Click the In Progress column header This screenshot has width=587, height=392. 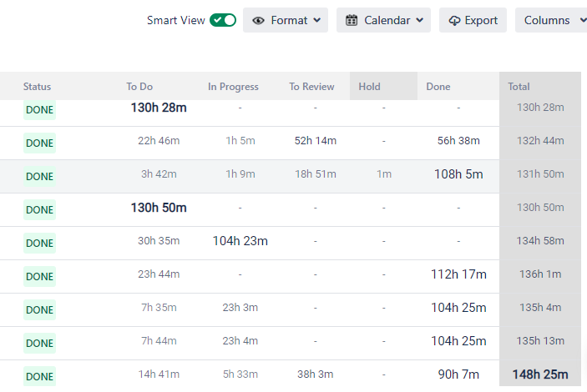pyautogui.click(x=233, y=87)
